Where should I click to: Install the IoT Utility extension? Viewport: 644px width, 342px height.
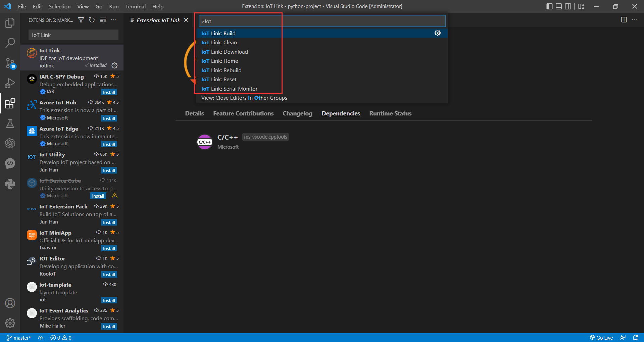coord(109,170)
